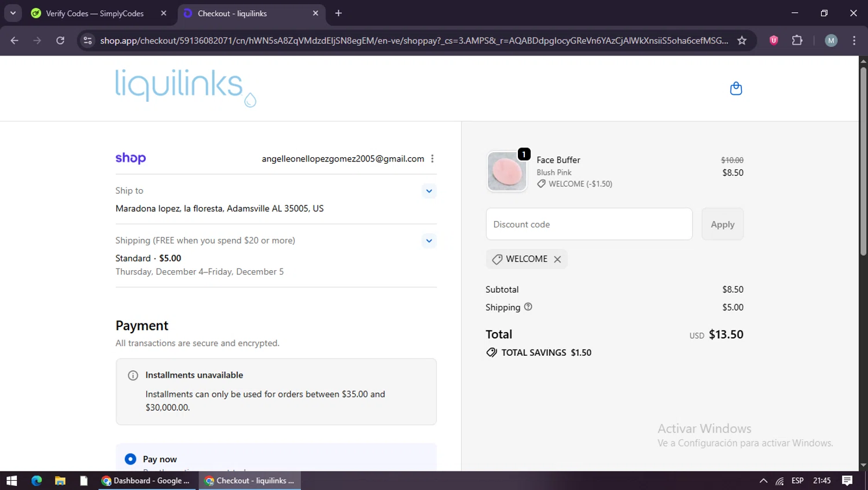Screen dimensions: 868x490
Task: Switch to Checkout liquilinks taskbar window
Action: pyautogui.click(x=250, y=481)
